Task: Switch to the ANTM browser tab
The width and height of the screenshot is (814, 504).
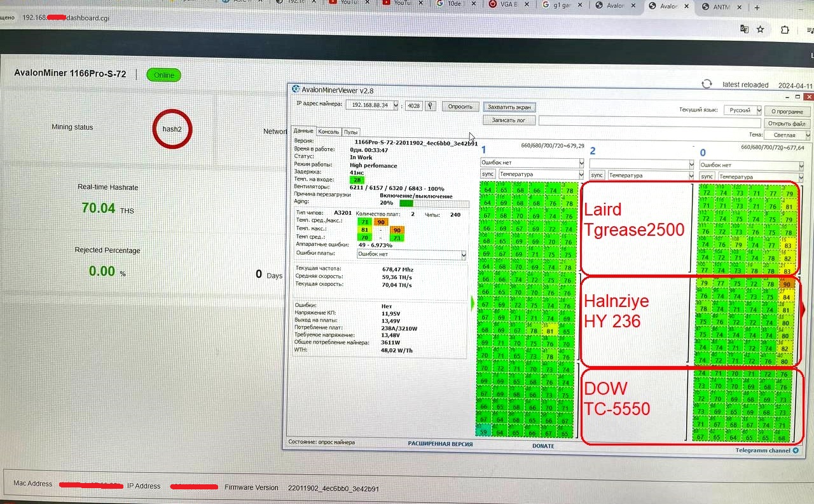Action: (x=721, y=6)
